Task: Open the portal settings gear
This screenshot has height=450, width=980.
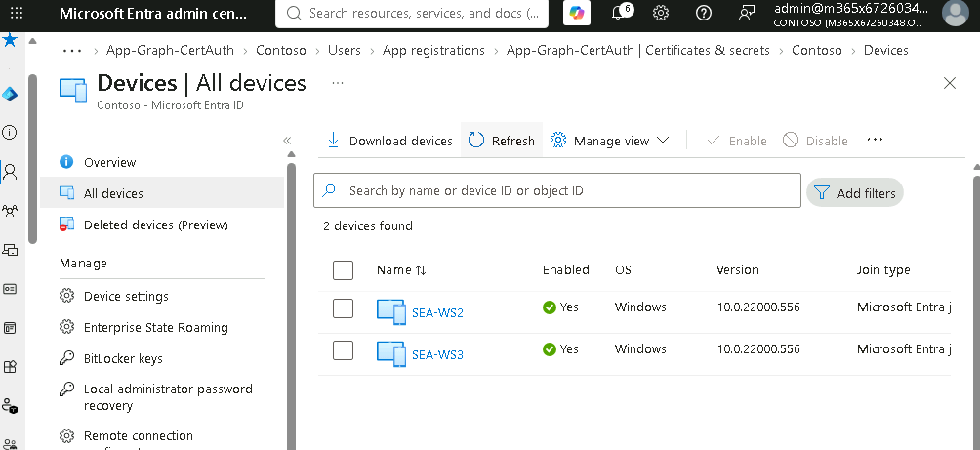Action: tap(661, 13)
